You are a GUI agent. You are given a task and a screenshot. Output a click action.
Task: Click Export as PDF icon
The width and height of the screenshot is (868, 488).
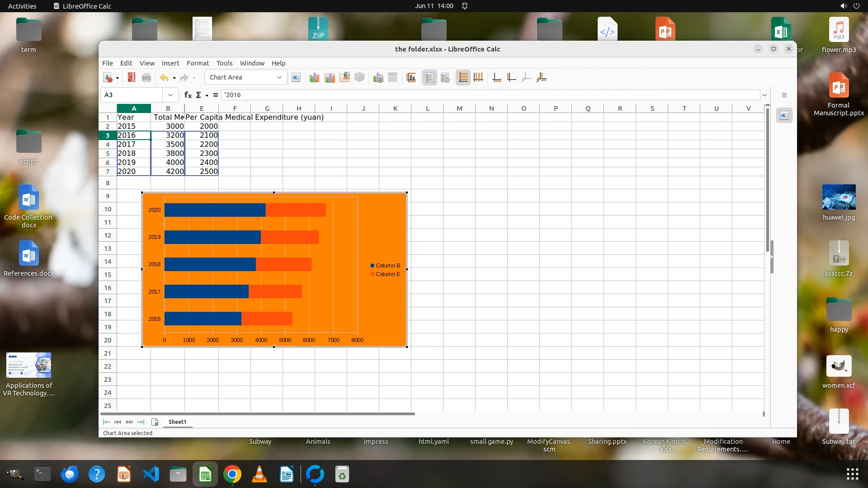click(x=132, y=78)
